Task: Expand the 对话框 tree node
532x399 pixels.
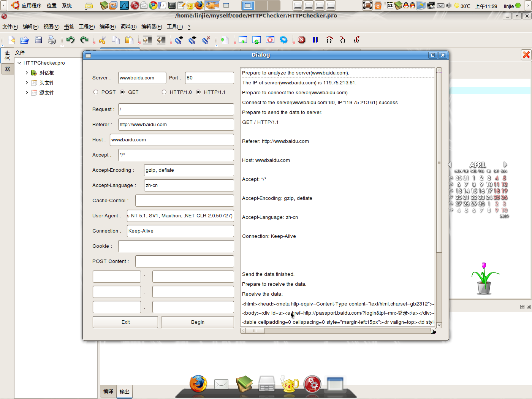Action: (27, 73)
